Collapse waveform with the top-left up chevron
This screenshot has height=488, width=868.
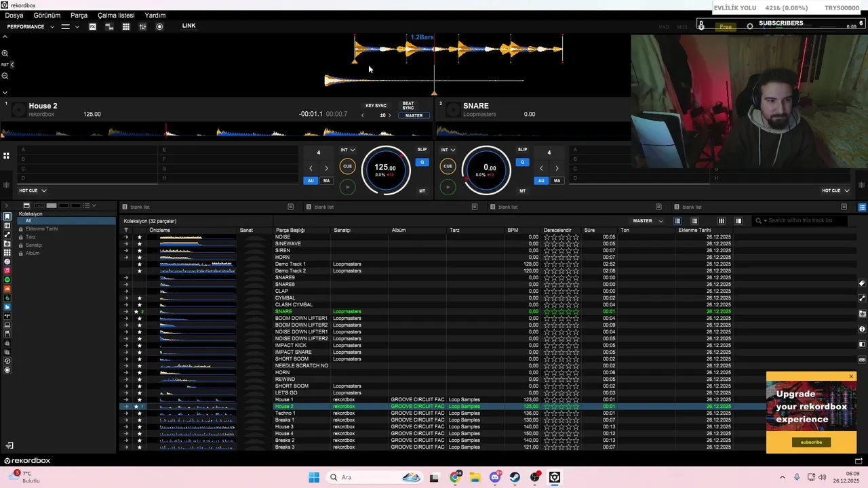5,37
